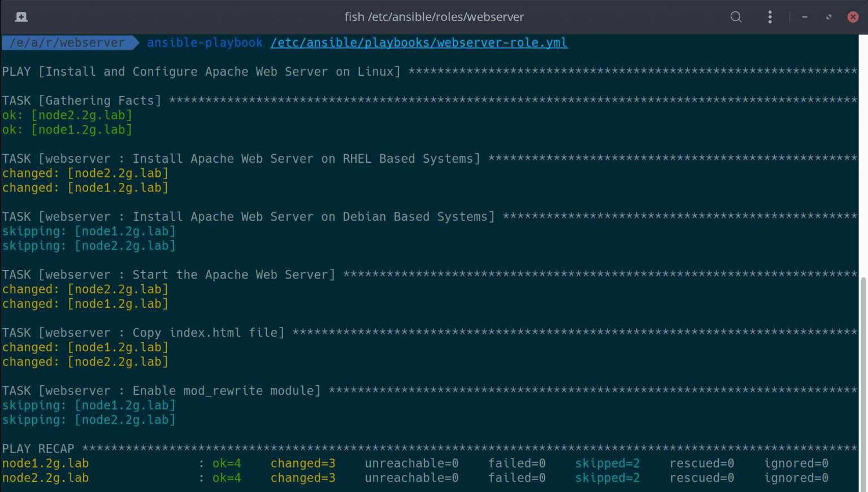
Task: Click the TASK Gathering Facts line
Action: [x=429, y=101]
